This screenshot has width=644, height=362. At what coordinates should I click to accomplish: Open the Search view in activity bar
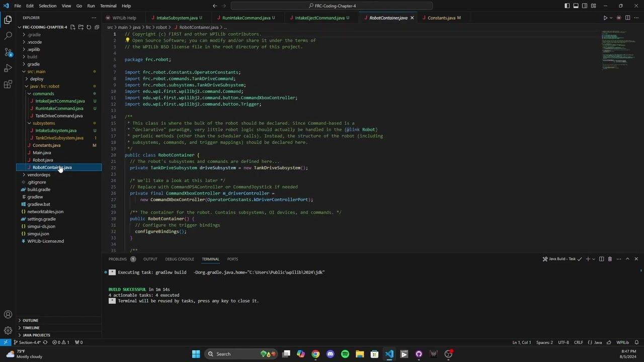8,36
